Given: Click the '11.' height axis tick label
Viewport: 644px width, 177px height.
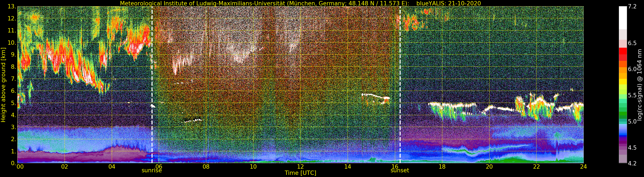Looking at the screenshot, I should point(12,31).
